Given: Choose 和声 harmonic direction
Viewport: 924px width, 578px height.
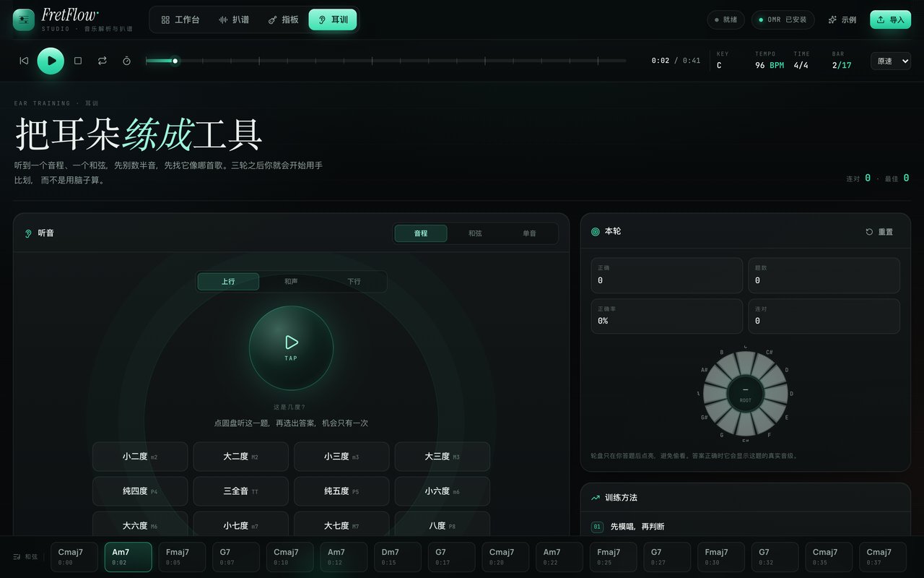Looking at the screenshot, I should 291,281.
